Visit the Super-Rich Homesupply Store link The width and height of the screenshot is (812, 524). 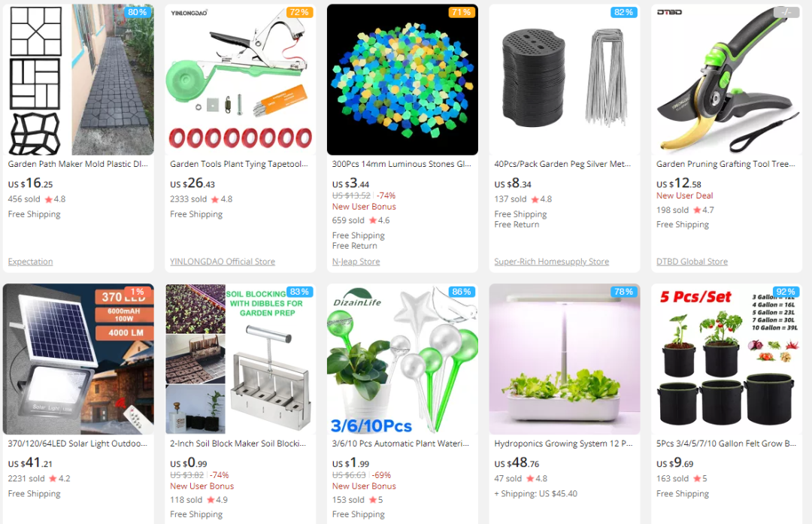point(552,262)
